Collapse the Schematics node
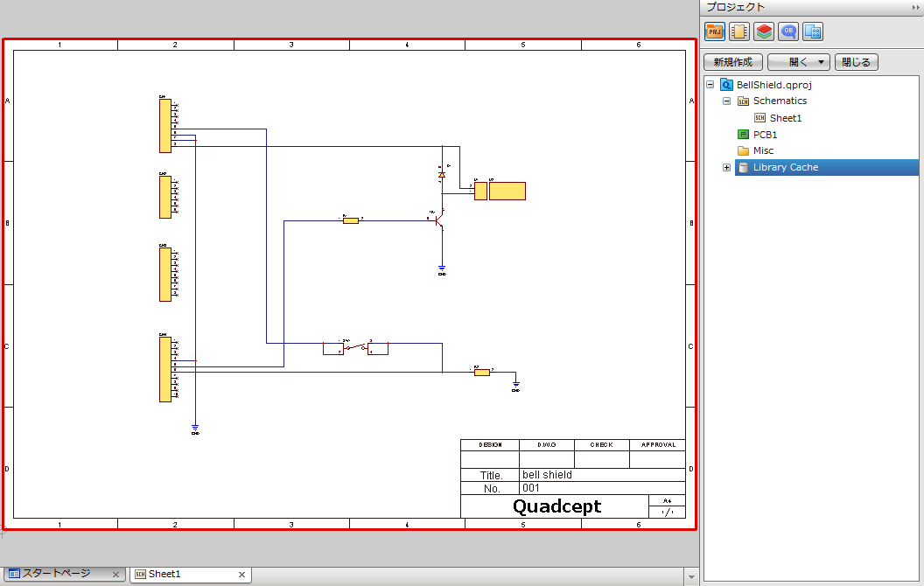The width and height of the screenshot is (924, 586). click(x=726, y=101)
